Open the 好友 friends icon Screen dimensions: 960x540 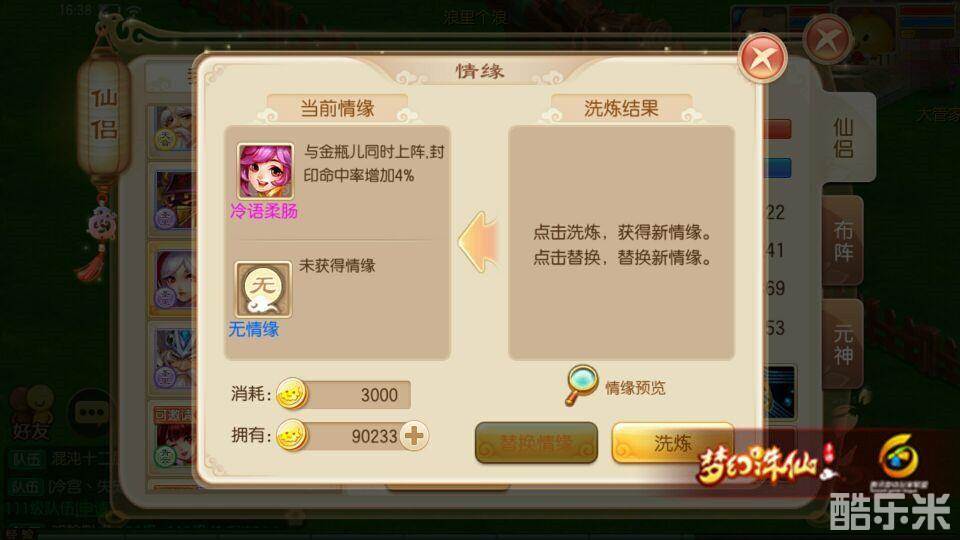tap(31, 412)
